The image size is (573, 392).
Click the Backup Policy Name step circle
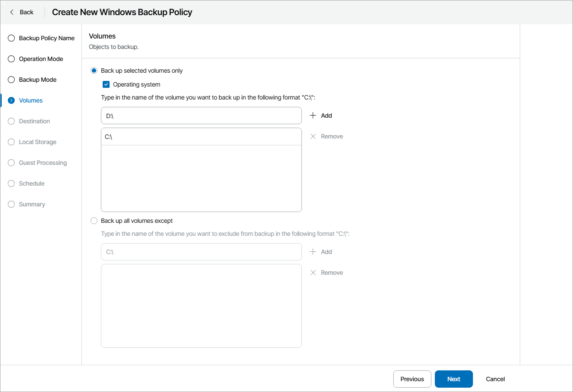[11, 38]
